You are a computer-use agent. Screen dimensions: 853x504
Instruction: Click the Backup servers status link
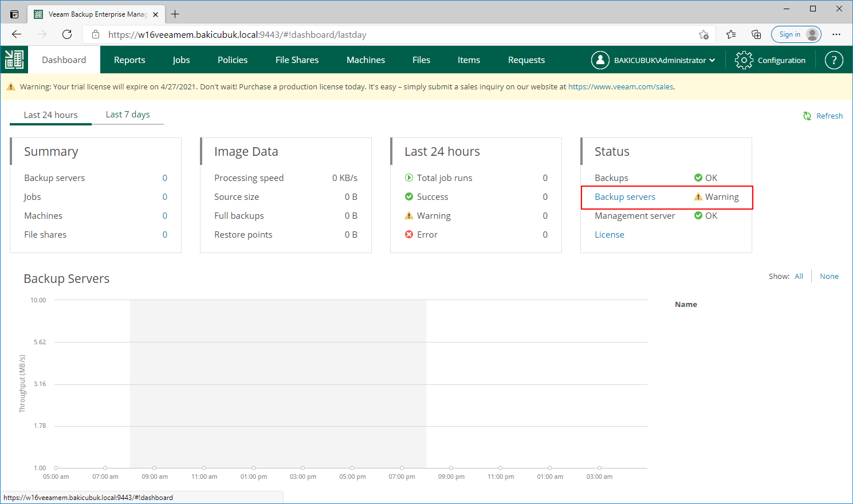(x=625, y=196)
